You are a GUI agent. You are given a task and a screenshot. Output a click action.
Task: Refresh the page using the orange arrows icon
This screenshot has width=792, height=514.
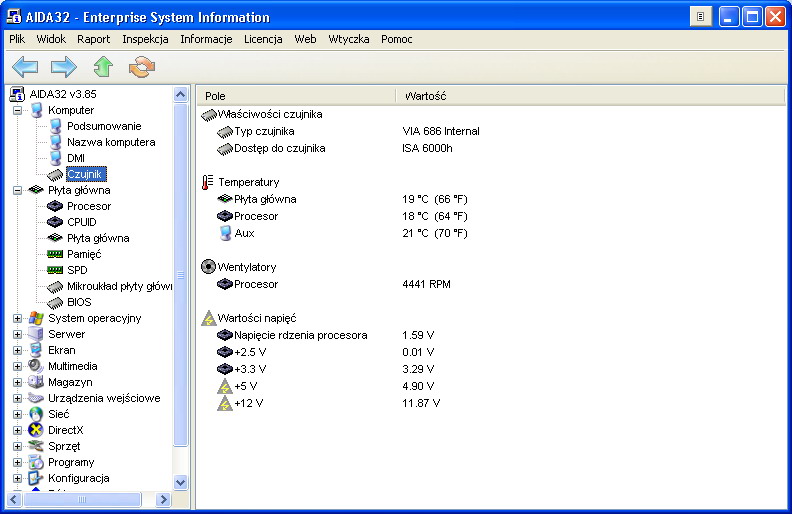click(x=141, y=67)
